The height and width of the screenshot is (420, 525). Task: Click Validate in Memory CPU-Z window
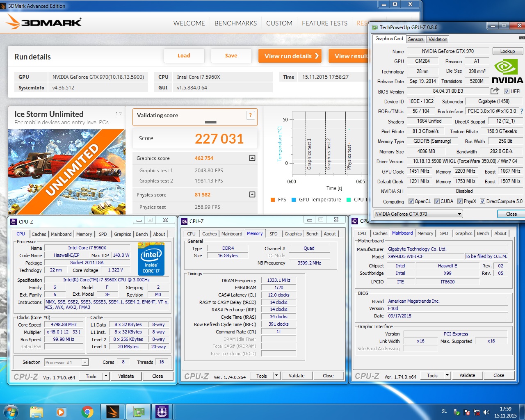(x=297, y=375)
